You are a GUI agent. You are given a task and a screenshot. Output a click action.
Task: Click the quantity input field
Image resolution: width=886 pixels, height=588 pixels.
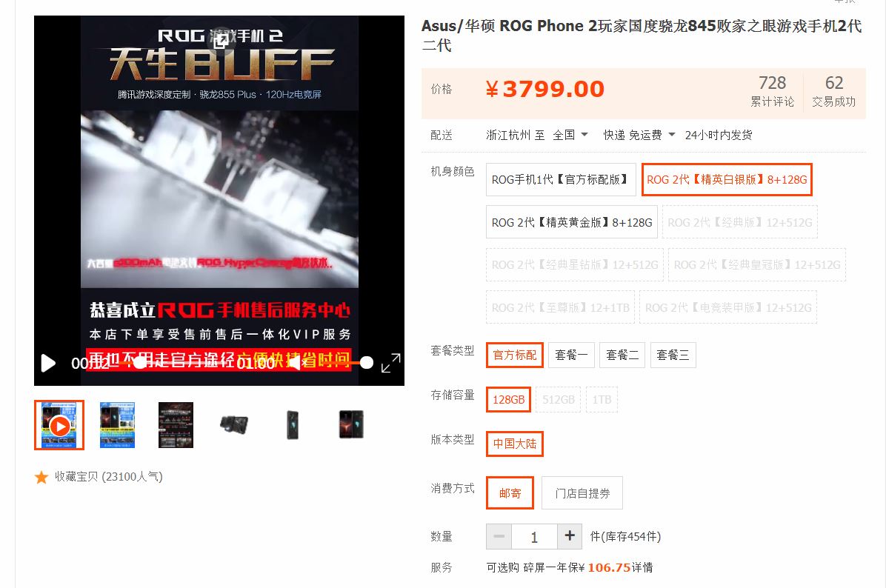tap(534, 537)
